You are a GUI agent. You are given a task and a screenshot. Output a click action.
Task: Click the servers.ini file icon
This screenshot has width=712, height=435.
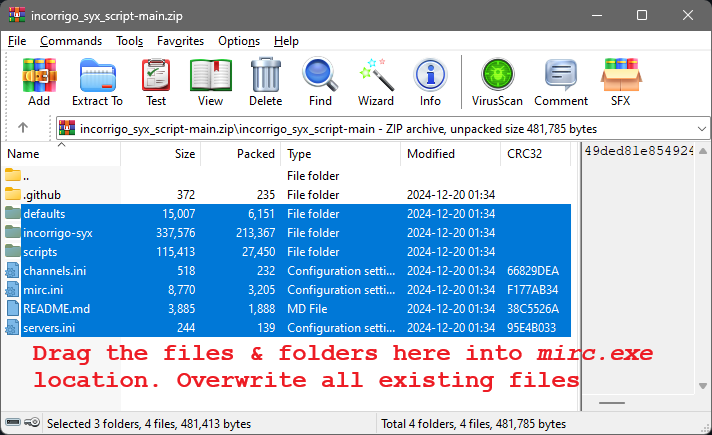(13, 327)
